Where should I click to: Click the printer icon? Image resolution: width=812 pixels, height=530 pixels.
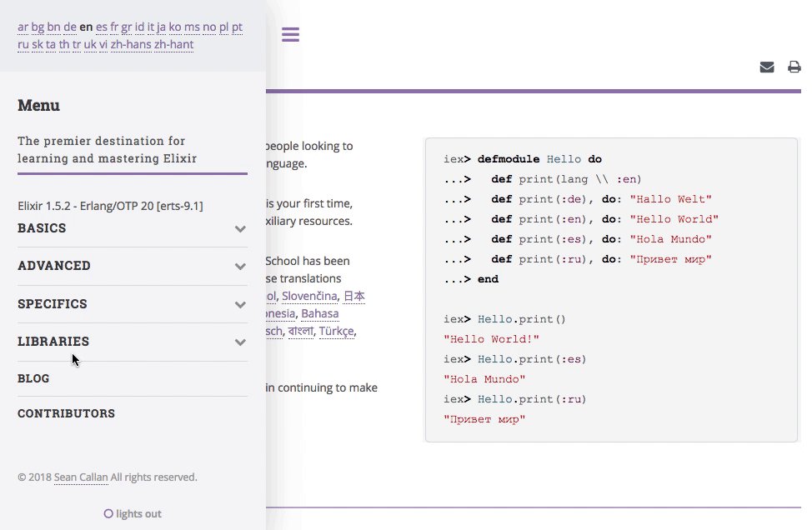click(794, 67)
